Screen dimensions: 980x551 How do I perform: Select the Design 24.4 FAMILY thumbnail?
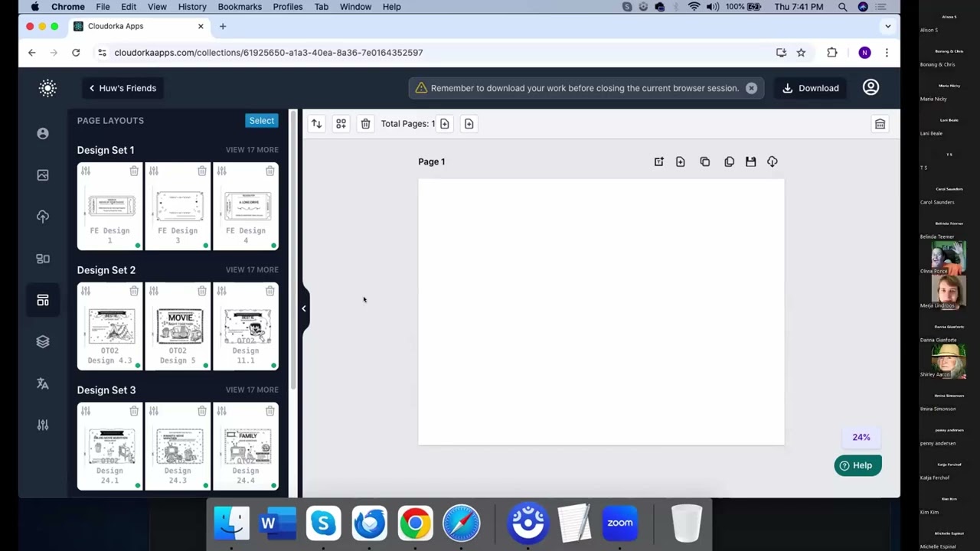pyautogui.click(x=246, y=446)
